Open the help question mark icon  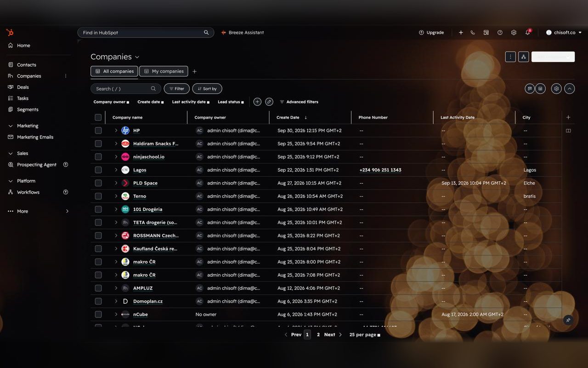(500, 33)
